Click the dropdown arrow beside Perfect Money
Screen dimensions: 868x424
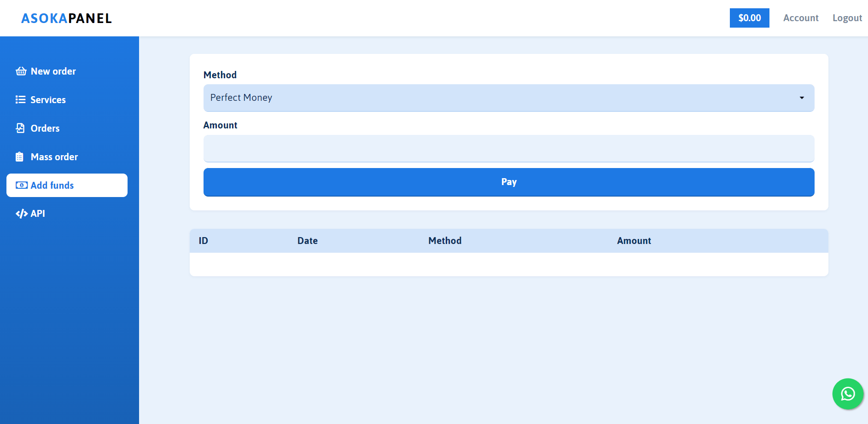pyautogui.click(x=802, y=98)
